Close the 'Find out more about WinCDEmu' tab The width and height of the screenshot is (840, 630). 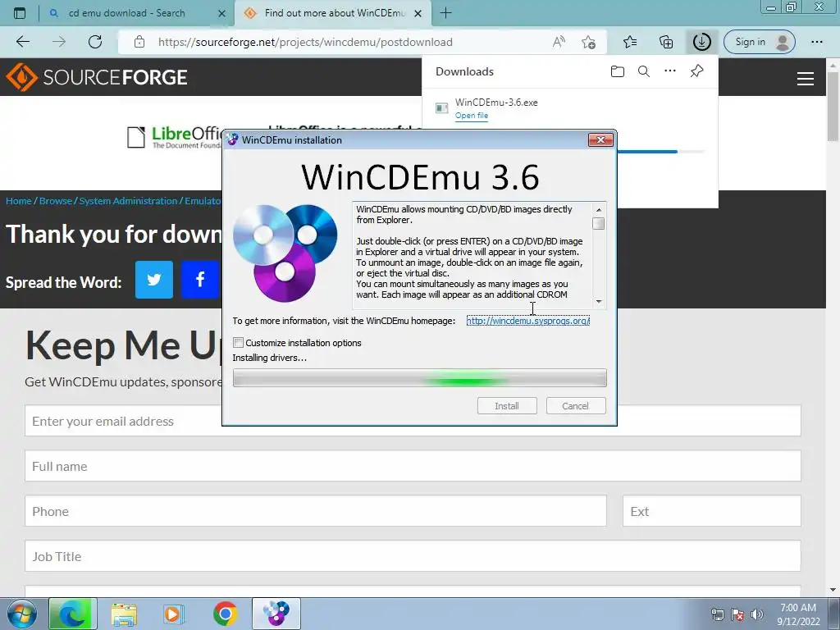pos(418,13)
